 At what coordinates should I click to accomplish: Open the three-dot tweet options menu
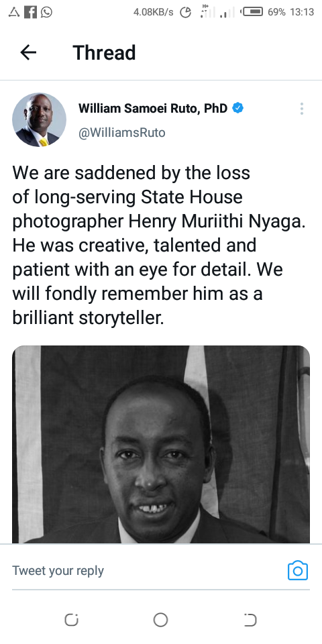[301, 109]
